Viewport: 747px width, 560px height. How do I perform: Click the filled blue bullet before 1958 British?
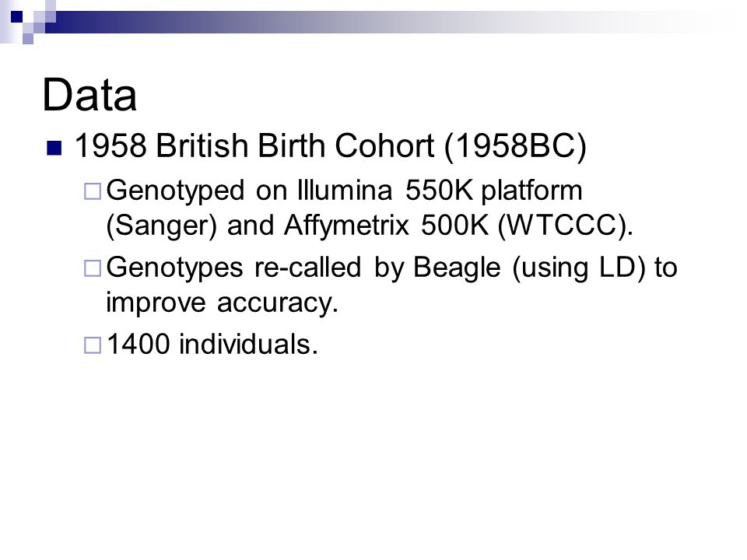coord(54,148)
